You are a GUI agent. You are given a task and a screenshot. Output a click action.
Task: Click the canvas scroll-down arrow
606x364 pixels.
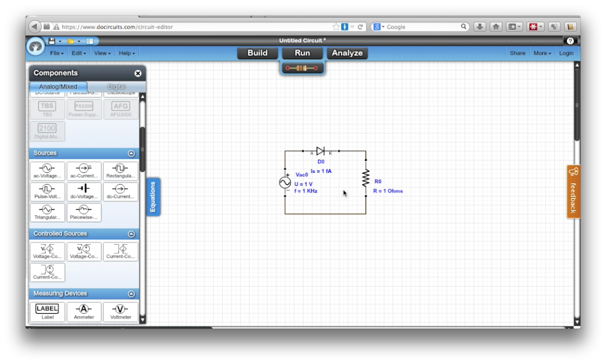point(577,321)
